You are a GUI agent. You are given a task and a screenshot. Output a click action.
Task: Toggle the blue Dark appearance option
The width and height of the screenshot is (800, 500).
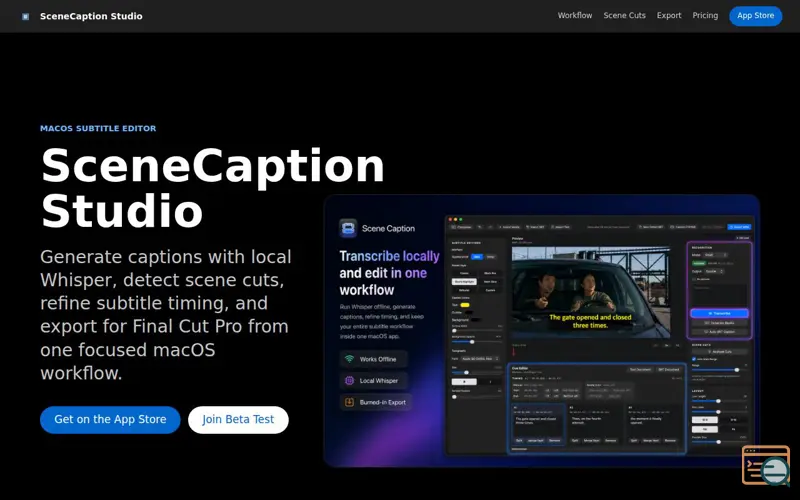477,257
